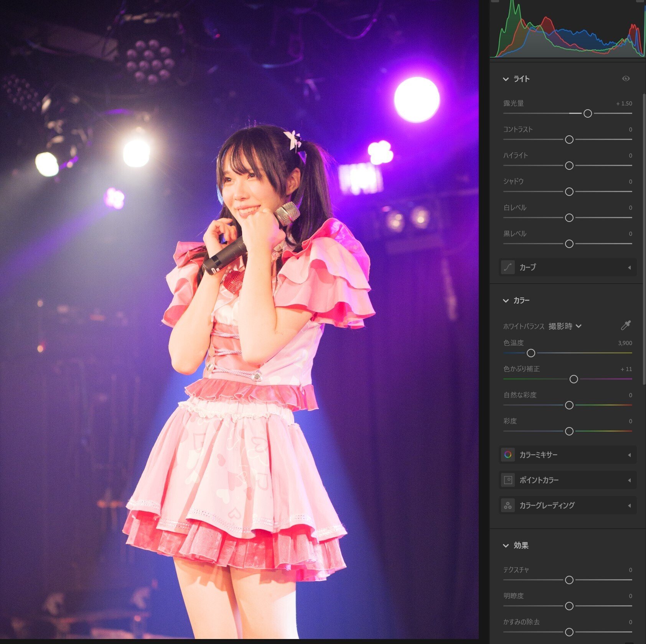
Task: Click the 露光量 slider handle
Action: coord(588,113)
